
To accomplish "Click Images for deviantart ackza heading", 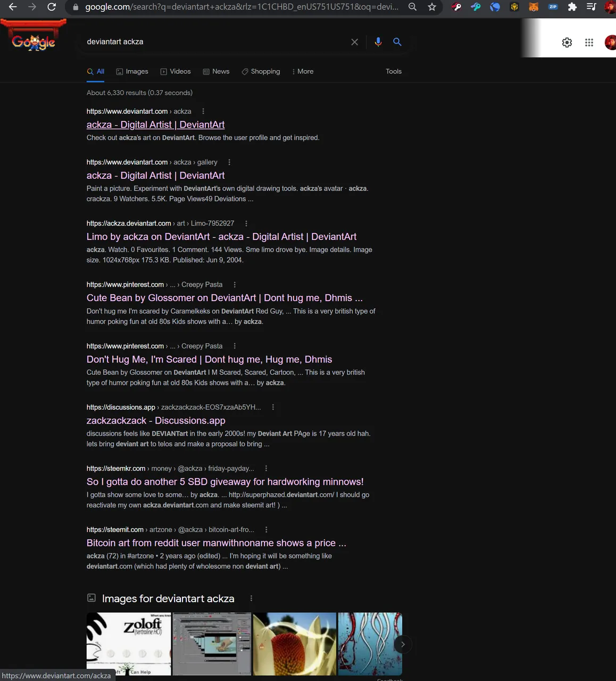I will tap(168, 599).
